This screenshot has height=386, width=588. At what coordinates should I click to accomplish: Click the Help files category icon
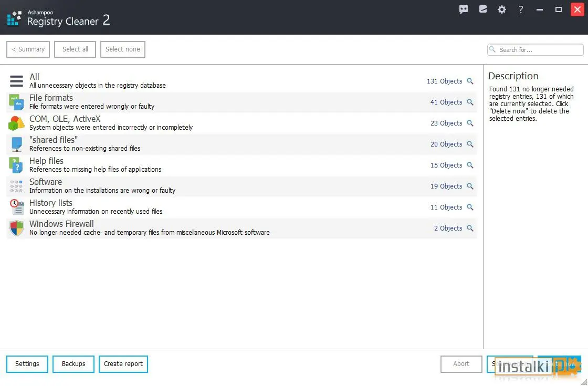click(16, 165)
